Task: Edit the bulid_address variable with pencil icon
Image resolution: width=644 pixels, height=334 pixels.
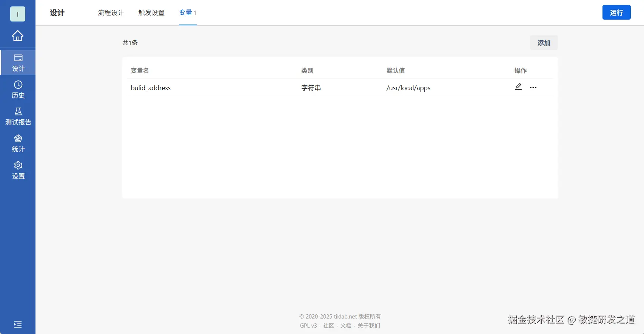Action: [518, 87]
